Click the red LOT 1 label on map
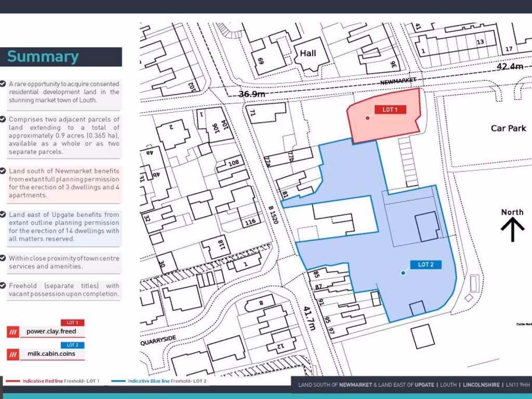Viewport: 532px width, 399px height. (390, 110)
